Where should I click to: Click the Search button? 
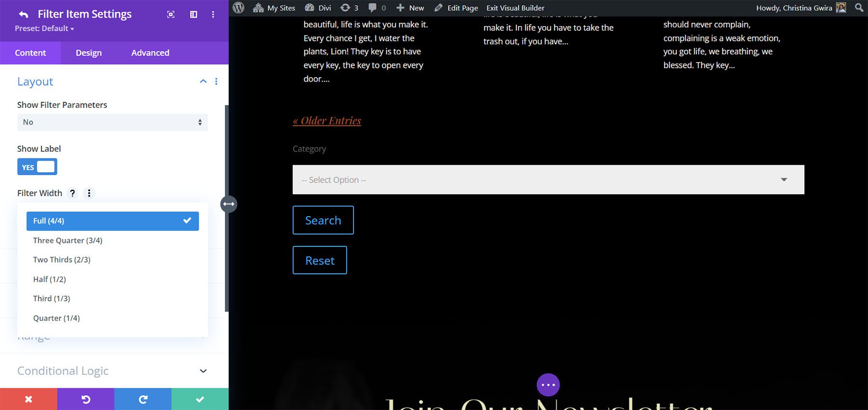323,220
